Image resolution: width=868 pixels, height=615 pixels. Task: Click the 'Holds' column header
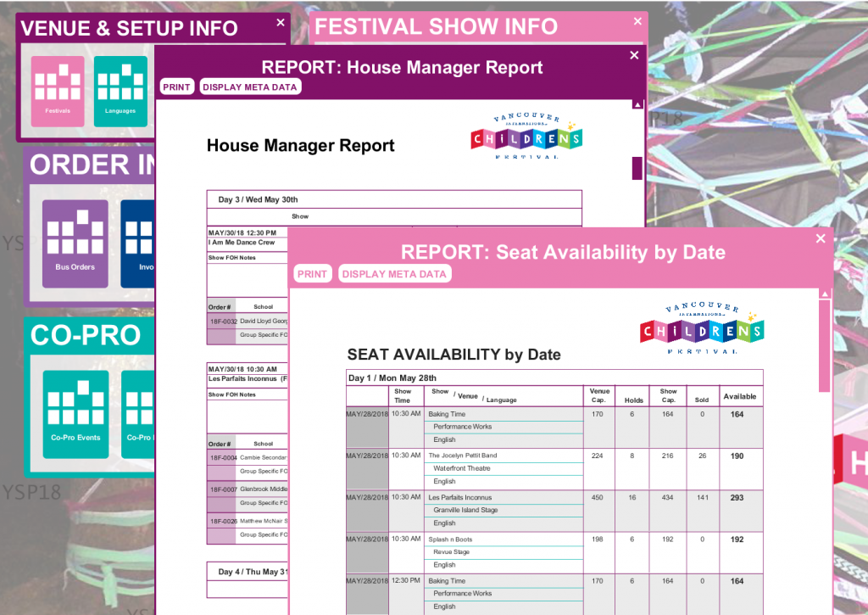[x=634, y=400]
